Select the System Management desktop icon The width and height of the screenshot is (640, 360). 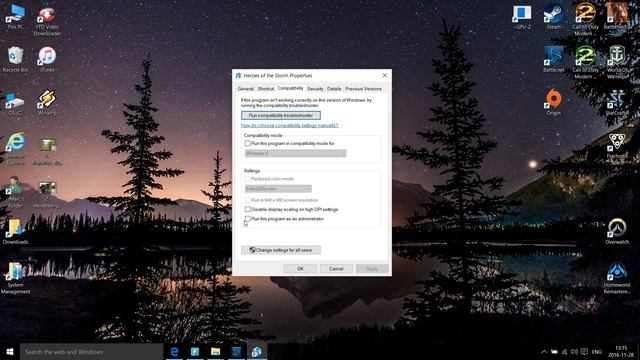[x=16, y=278]
